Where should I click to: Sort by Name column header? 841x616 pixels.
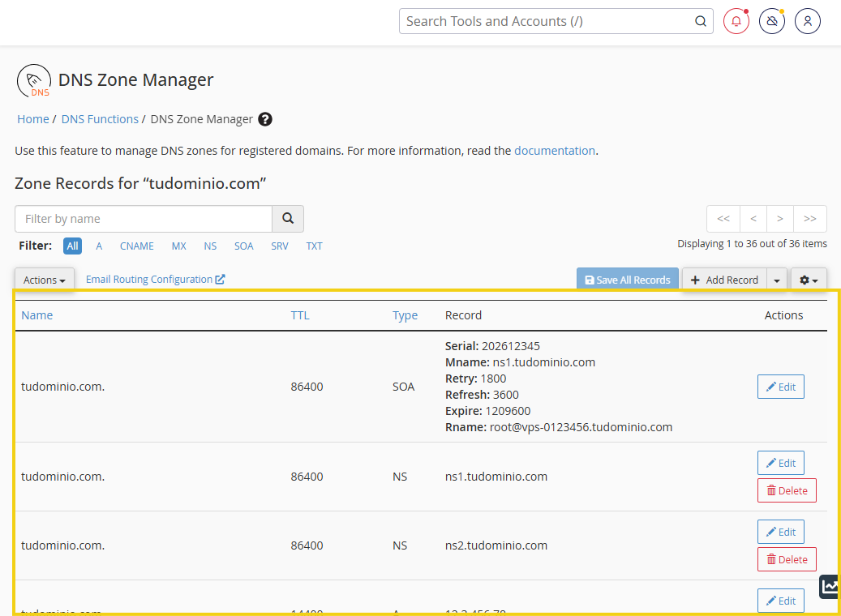point(37,315)
